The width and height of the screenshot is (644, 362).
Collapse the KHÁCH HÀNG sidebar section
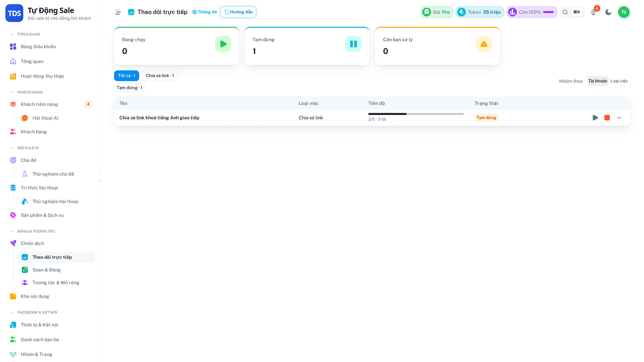pos(26,92)
